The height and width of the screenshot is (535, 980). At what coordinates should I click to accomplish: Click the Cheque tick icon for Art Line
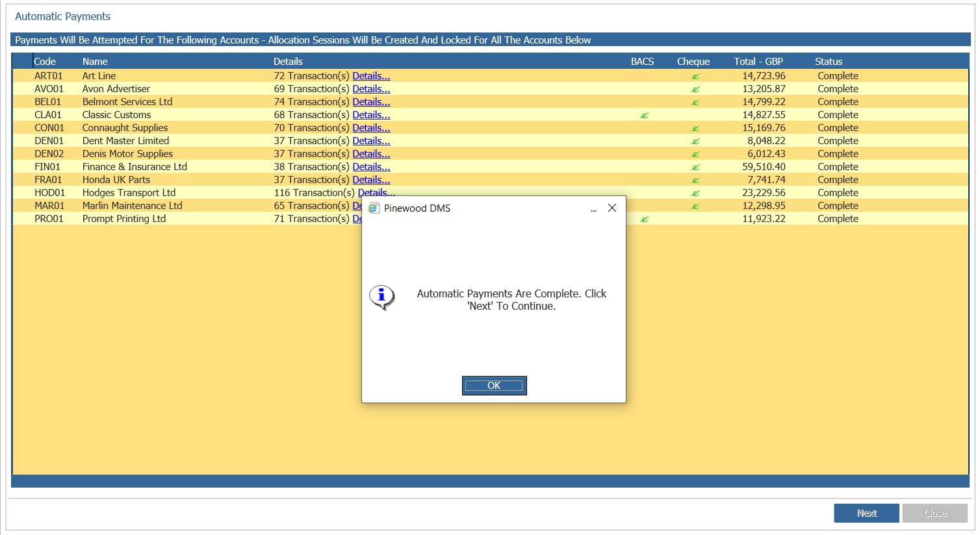click(695, 77)
